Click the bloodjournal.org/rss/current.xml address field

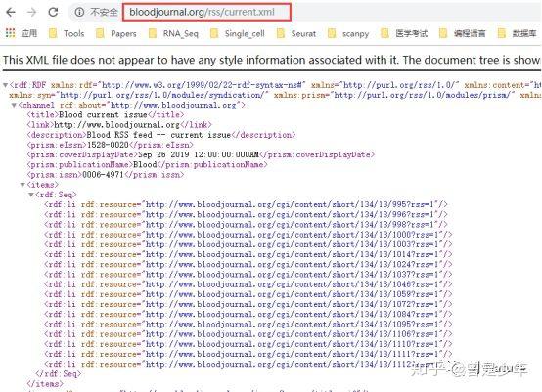[x=206, y=12]
